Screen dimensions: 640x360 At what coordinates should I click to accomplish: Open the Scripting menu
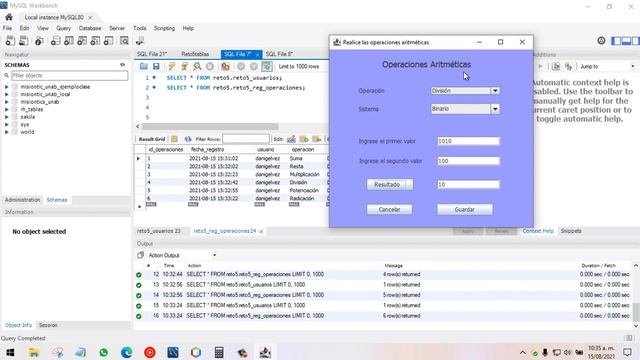pyautogui.click(x=164, y=28)
